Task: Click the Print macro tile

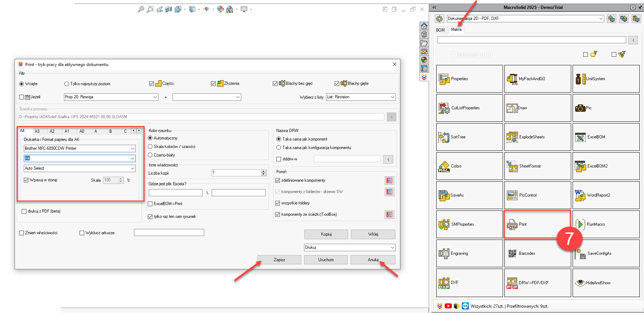Action: click(x=537, y=224)
